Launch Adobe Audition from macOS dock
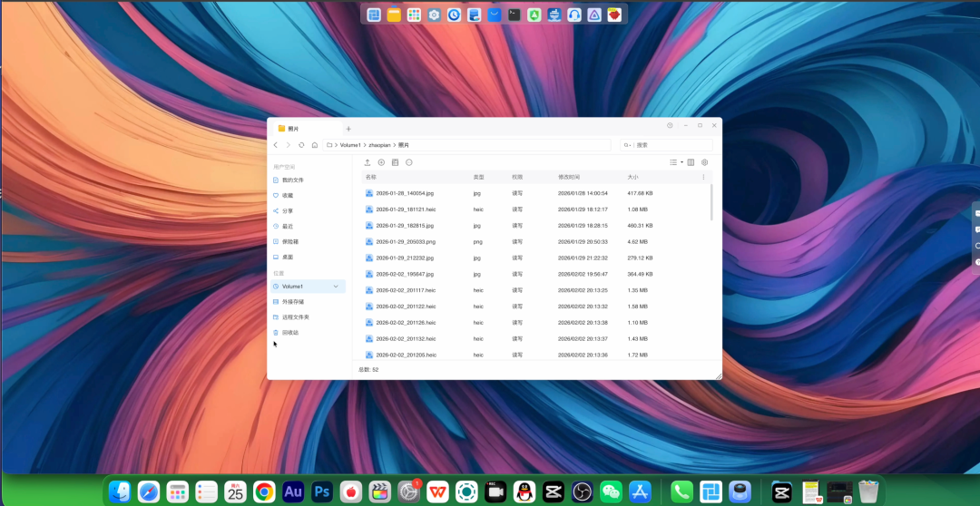The width and height of the screenshot is (980, 506). (293, 491)
